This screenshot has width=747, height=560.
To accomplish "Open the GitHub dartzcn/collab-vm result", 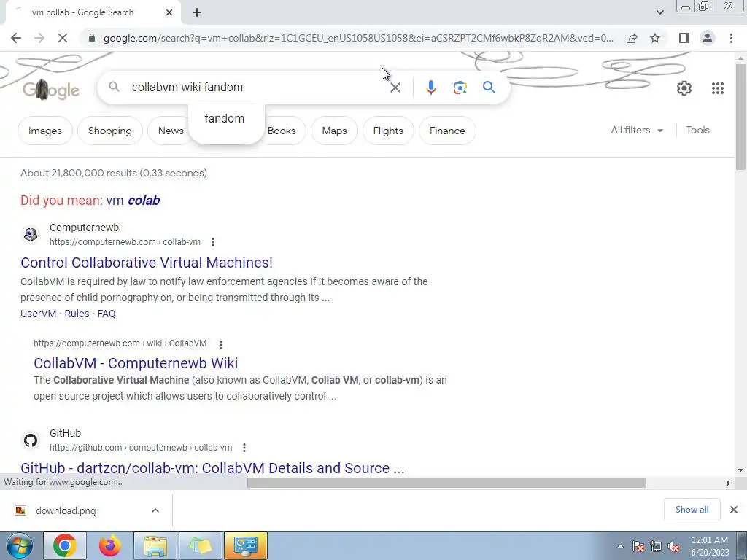I will [212, 468].
